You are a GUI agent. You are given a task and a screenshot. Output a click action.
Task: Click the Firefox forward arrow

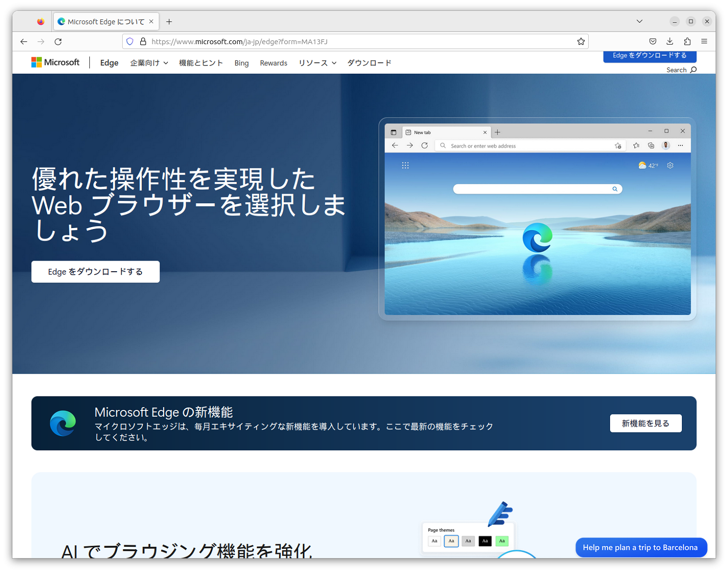(x=41, y=42)
